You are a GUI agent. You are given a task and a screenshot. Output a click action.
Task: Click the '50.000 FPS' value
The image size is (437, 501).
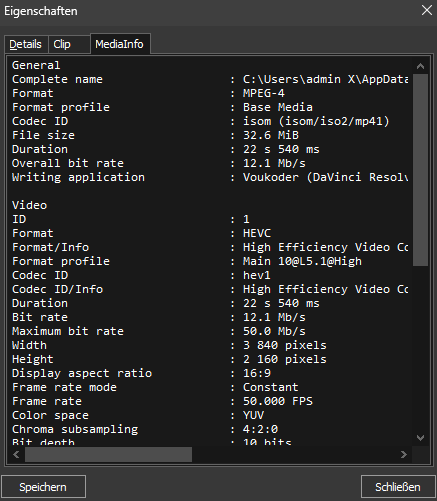coord(278,401)
